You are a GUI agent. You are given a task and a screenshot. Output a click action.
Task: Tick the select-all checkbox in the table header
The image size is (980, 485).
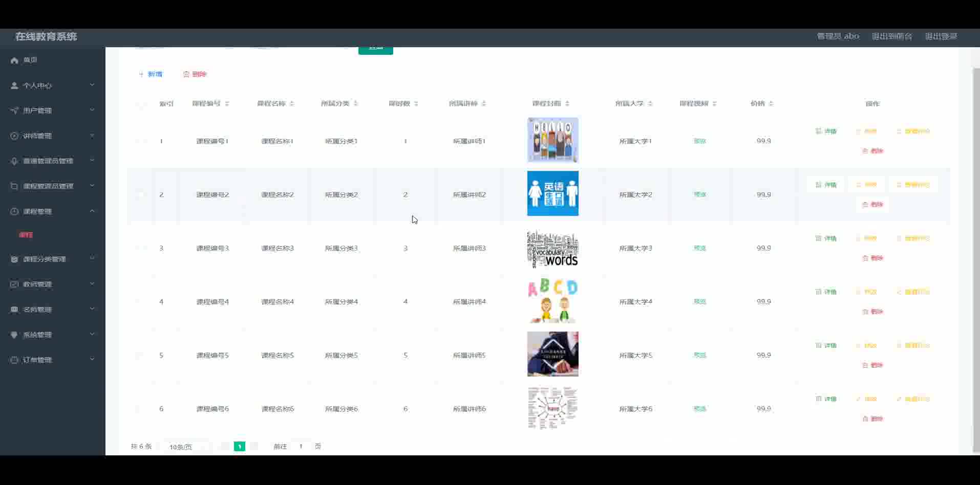(x=140, y=104)
